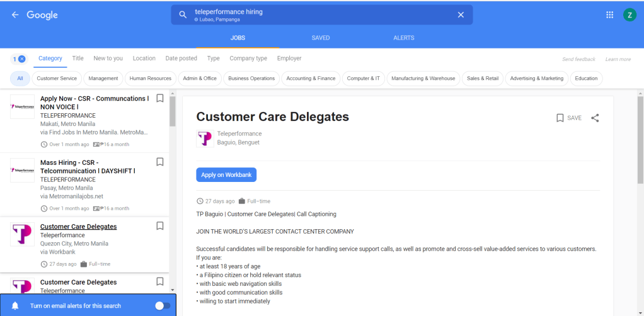Save the Customer Care Delegates job posting
The image size is (644, 316).
click(x=569, y=118)
